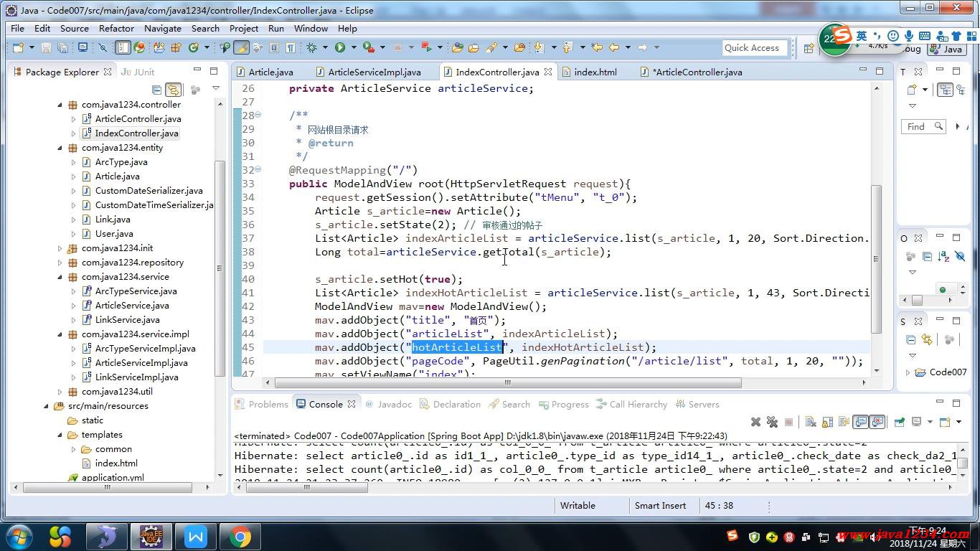Click the New Java Class icon
Screen dimensions: 980x551
[193, 47]
